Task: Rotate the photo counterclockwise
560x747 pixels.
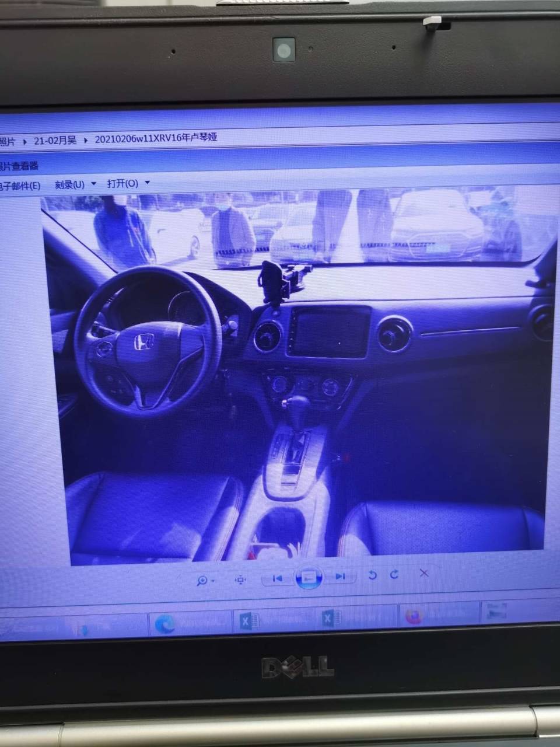Action: 372,575
